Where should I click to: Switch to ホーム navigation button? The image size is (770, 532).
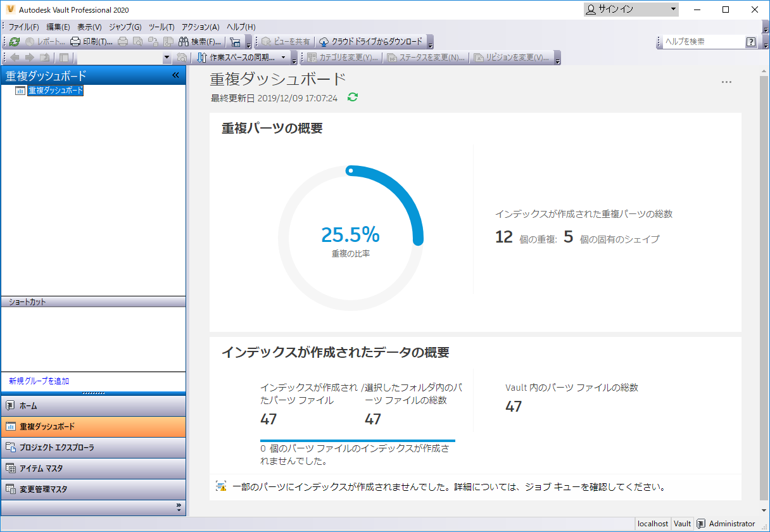[94, 406]
